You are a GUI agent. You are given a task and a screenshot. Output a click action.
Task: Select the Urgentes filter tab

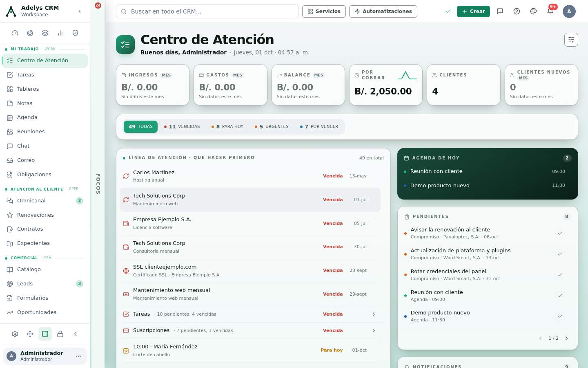click(x=272, y=127)
